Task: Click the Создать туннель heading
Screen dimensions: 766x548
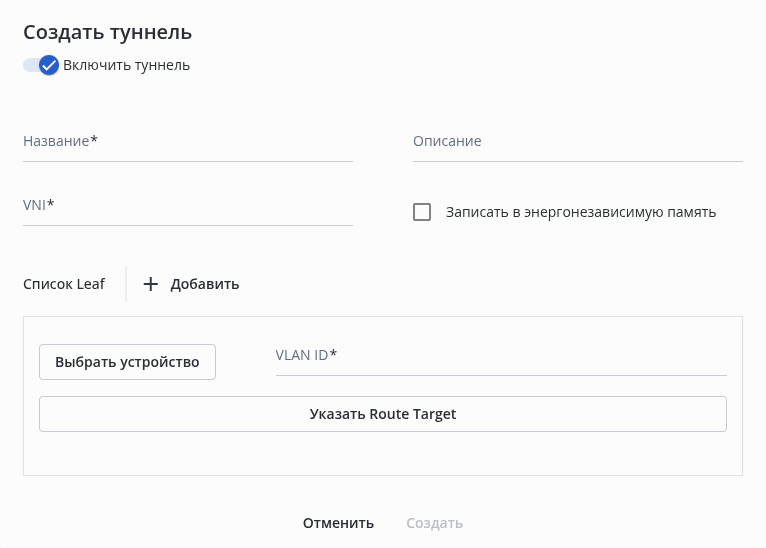Action: 107,32
